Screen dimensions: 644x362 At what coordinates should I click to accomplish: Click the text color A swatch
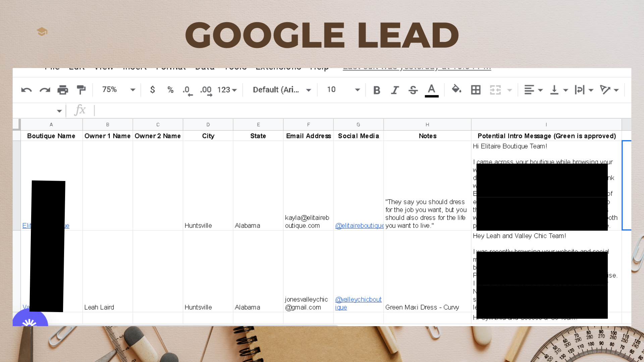[x=431, y=90]
